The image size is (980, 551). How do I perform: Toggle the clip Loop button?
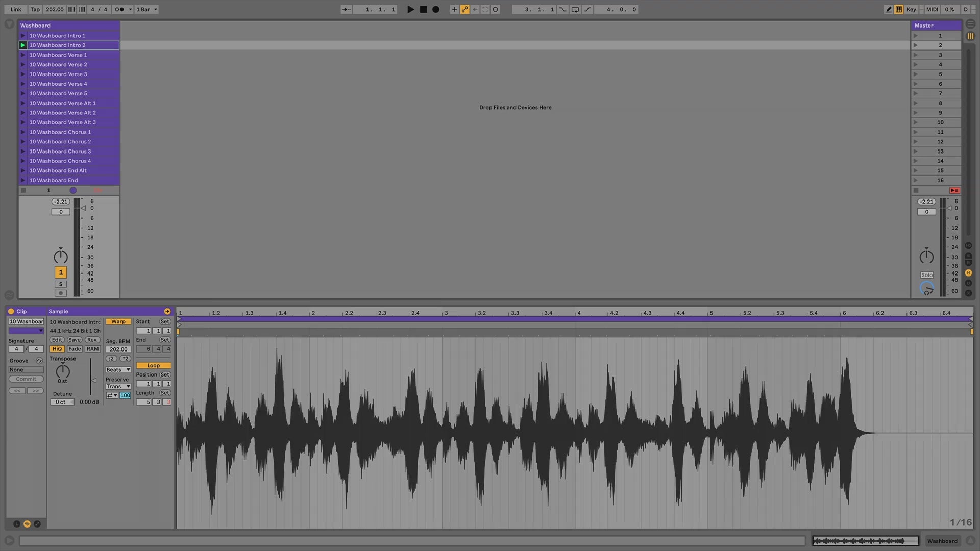[x=153, y=366]
